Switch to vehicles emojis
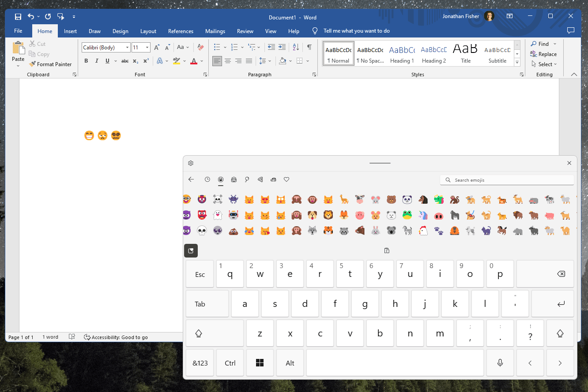This screenshot has width=588, height=392. pyautogui.click(x=273, y=179)
